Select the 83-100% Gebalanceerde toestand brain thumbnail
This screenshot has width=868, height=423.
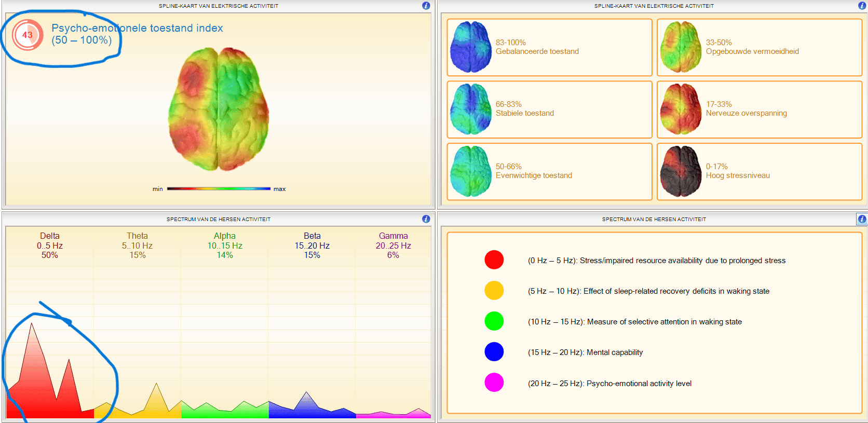470,47
